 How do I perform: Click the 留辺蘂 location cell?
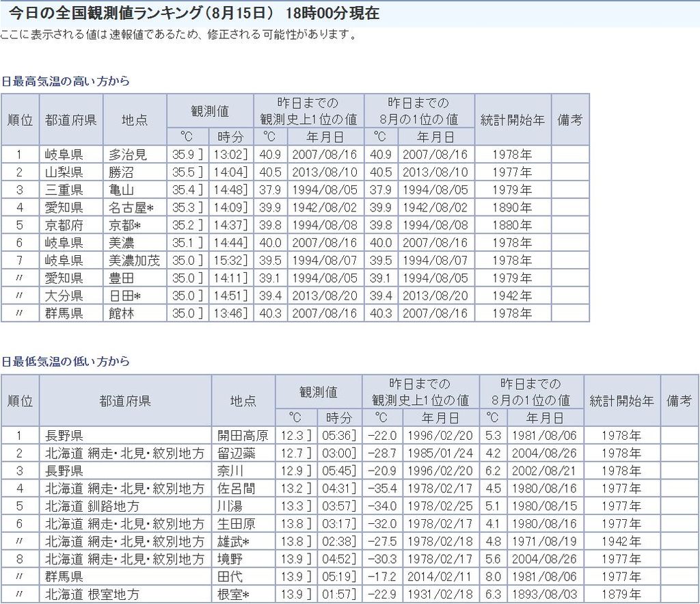pyautogui.click(x=237, y=453)
